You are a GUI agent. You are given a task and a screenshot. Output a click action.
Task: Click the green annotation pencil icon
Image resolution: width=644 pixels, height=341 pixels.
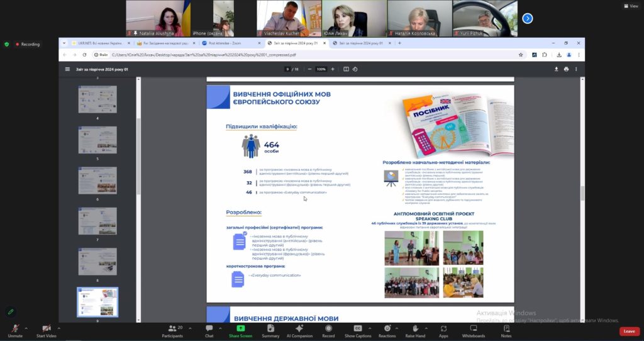coord(11,312)
